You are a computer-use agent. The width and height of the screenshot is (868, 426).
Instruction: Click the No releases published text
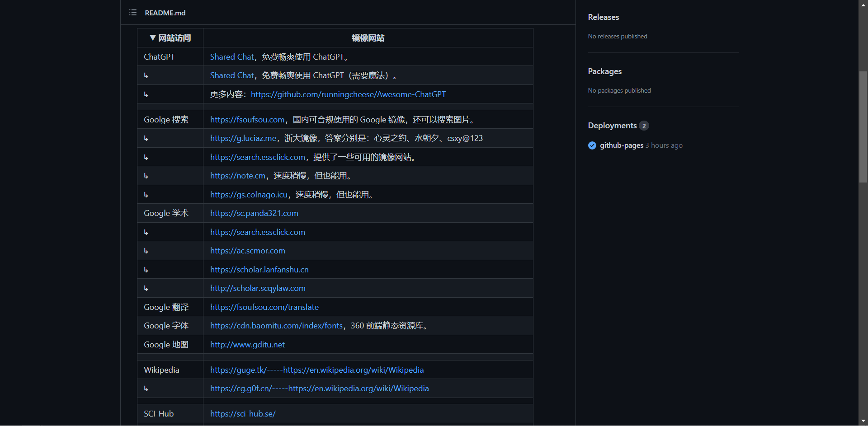tap(618, 36)
